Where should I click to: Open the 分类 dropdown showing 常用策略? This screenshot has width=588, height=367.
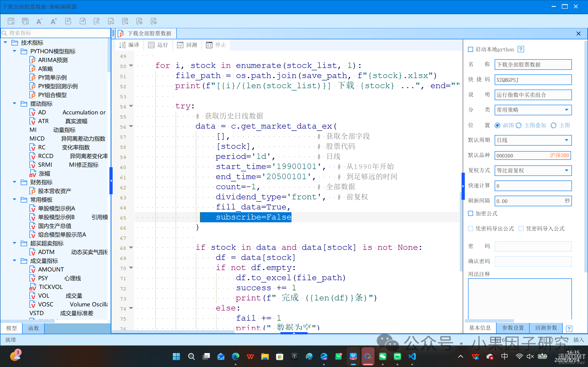point(533,110)
